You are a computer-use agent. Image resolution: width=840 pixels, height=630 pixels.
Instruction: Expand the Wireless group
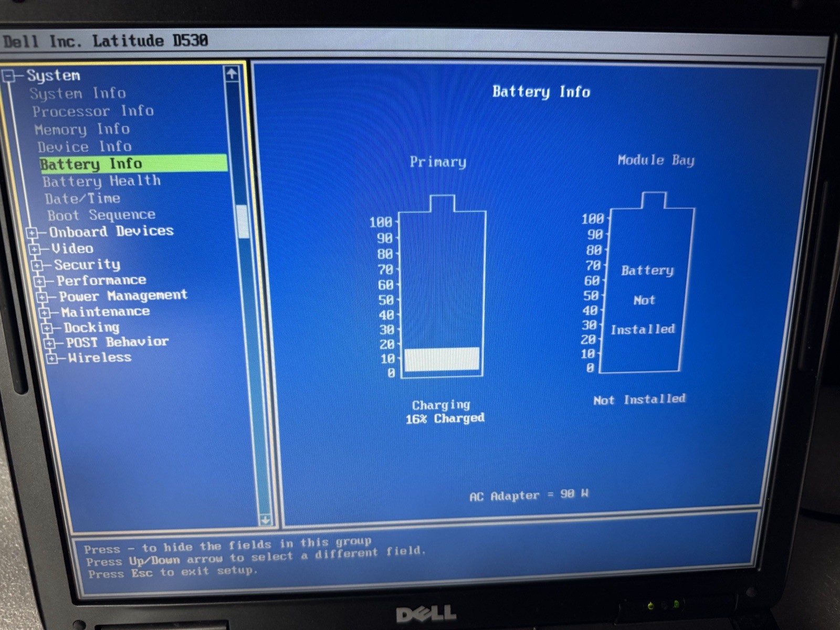click(x=52, y=359)
